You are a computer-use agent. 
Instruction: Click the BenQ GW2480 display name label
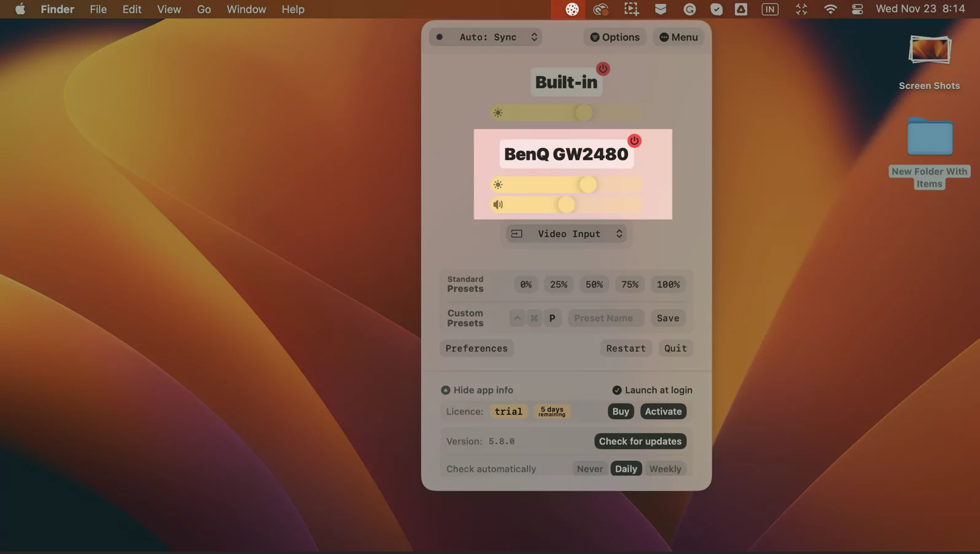(566, 154)
